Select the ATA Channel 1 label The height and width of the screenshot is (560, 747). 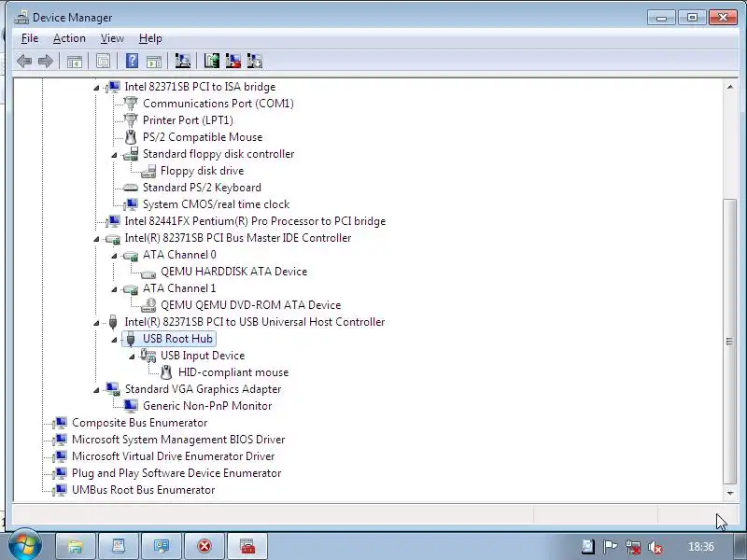[179, 288]
